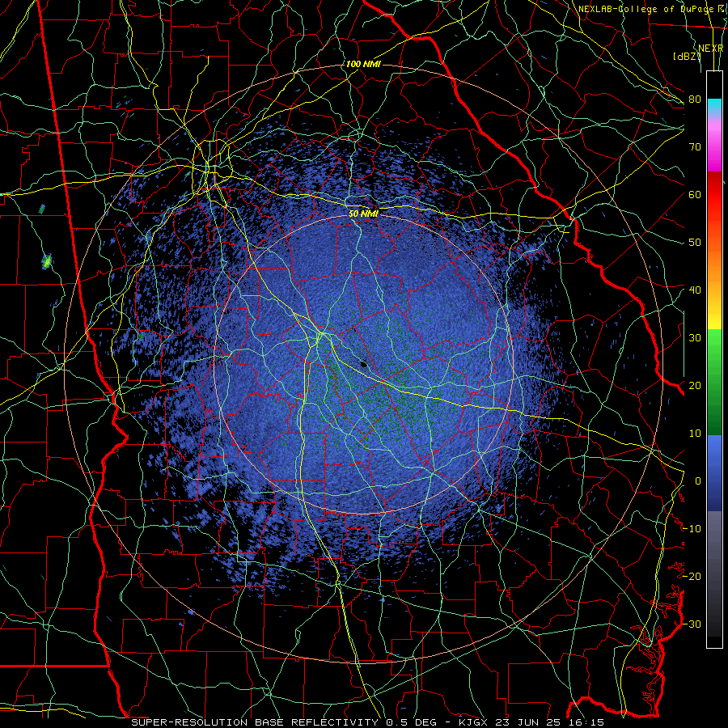The height and width of the screenshot is (728, 728).
Task: Pick the red segment of color bar
Action: pos(714,195)
